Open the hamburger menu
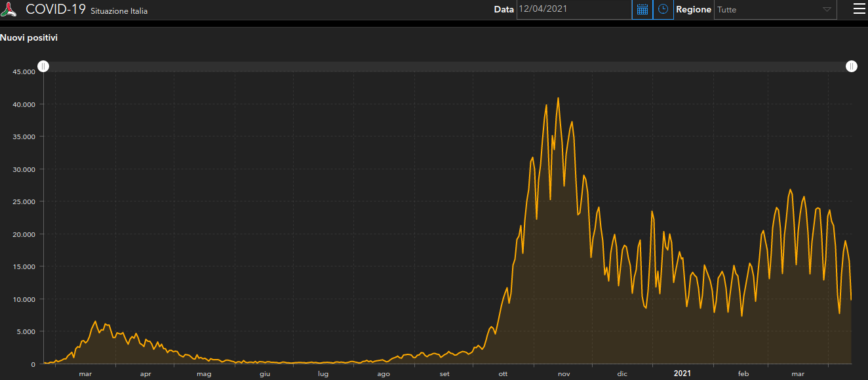The width and height of the screenshot is (868, 380). pyautogui.click(x=859, y=9)
